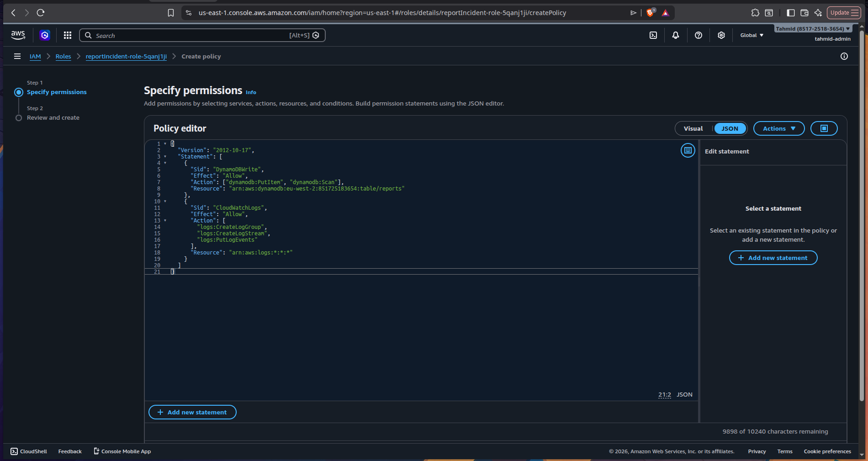The width and height of the screenshot is (868, 461).
Task: Collapse Statement array fold at line 3
Action: click(x=165, y=157)
